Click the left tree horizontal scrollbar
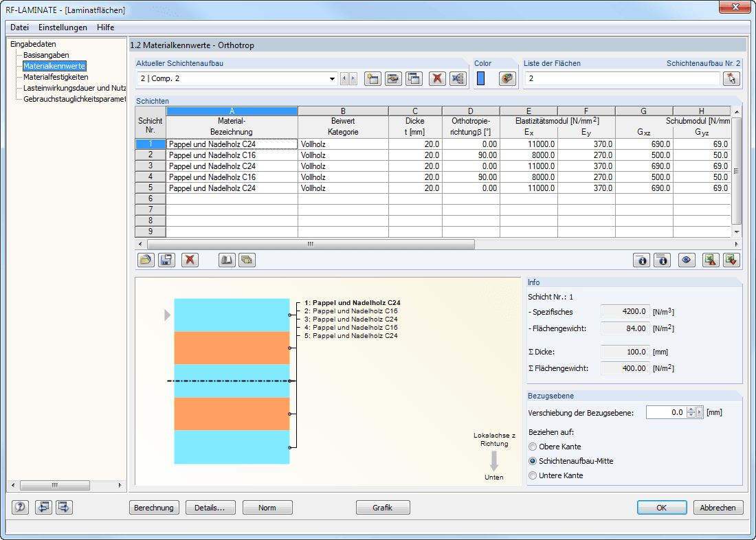The image size is (756, 540). tap(55, 485)
